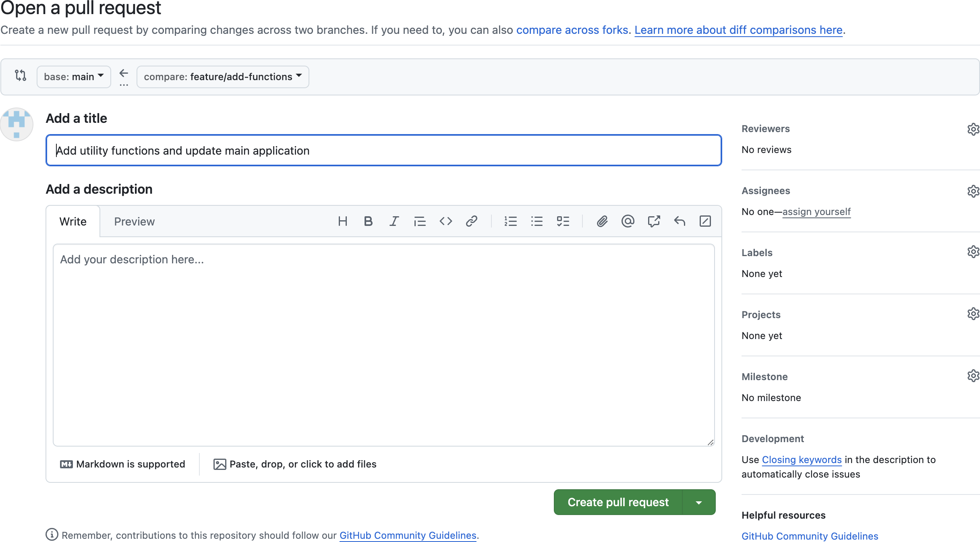Screen dimensions: 980x542
Task: Insert a numbered list
Action: (510, 221)
